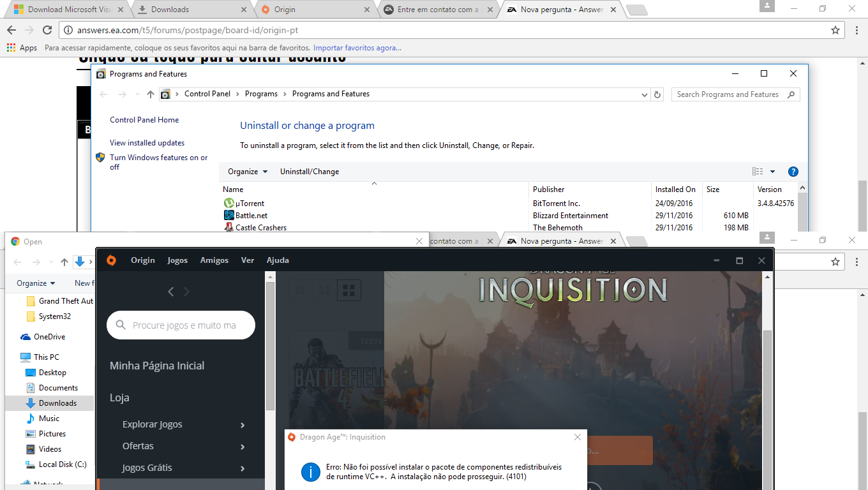Open the Organize dropdown in Programs and Features
The height and width of the screenshot is (490, 868).
click(248, 172)
